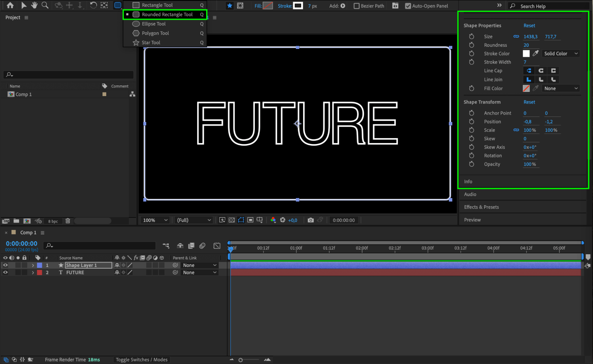The image size is (593, 364).
Task: Reset exposure icon beside +0,0
Action: 283,220
